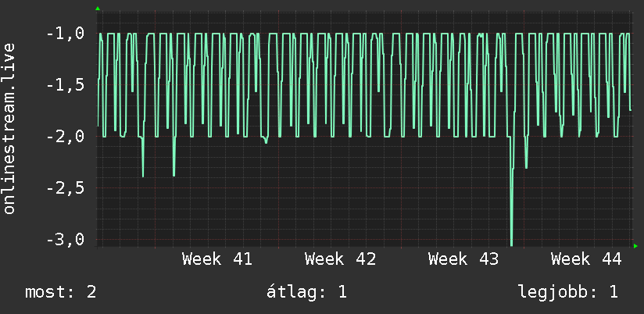This screenshot has width=644, height=314.
Task: Click the 'legjobb: 1' best value
Action: 568,292
